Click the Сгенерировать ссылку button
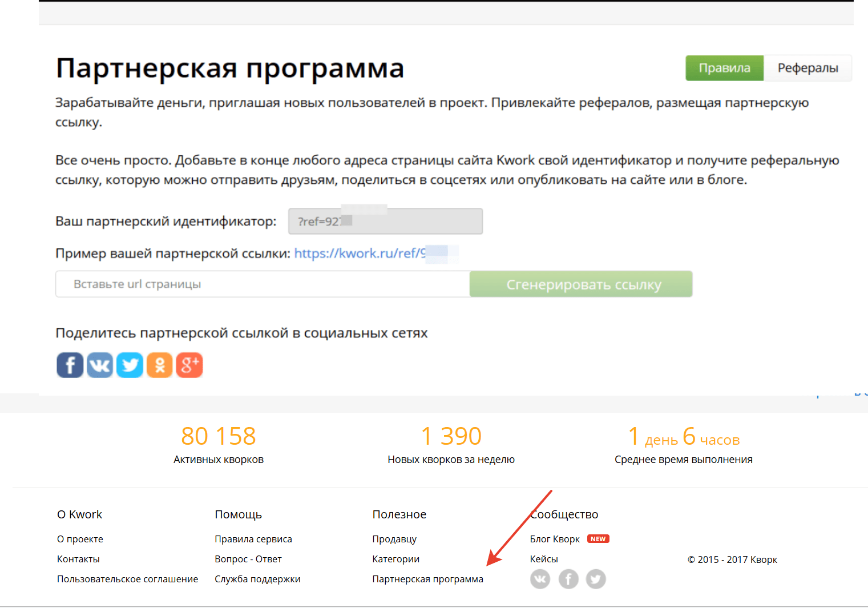Screen dimensions: 868x608 [x=581, y=284]
